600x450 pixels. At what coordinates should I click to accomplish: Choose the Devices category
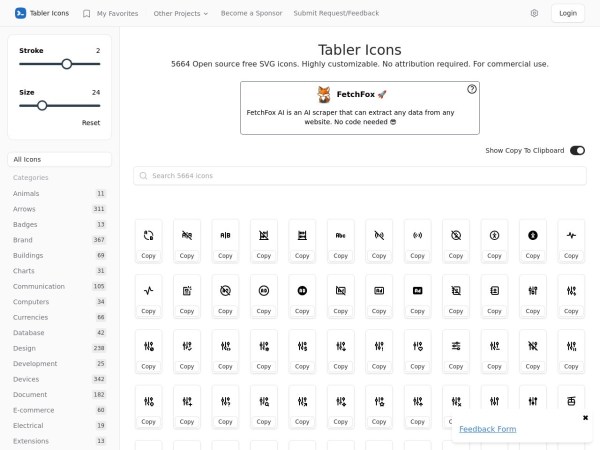[x=26, y=379]
